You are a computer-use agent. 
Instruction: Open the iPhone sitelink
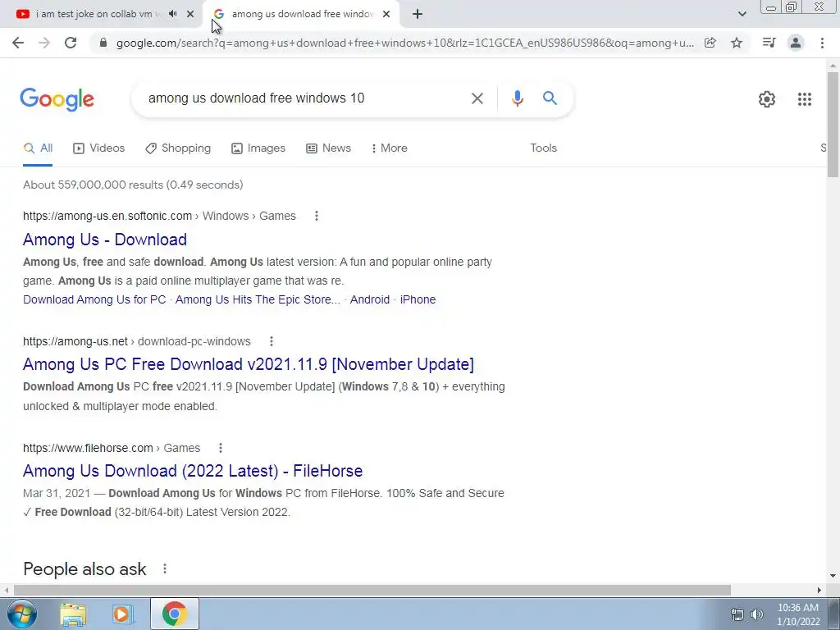tap(418, 299)
